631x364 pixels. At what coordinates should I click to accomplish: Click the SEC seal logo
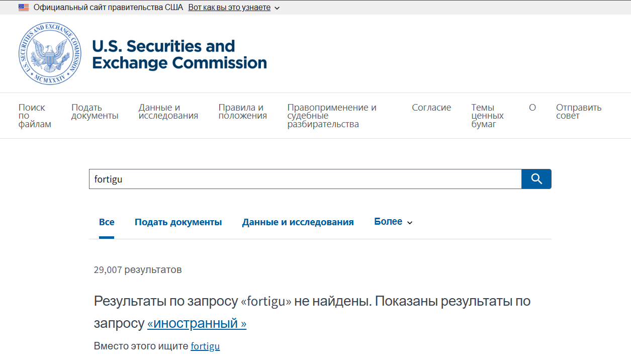pyautogui.click(x=50, y=53)
